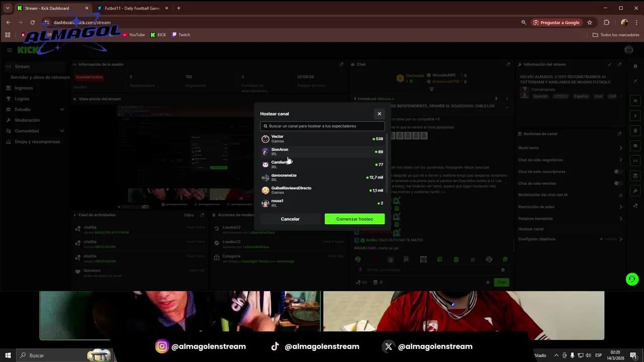
Task: Open Moderación in the sidebar
Action: (x=35, y=120)
